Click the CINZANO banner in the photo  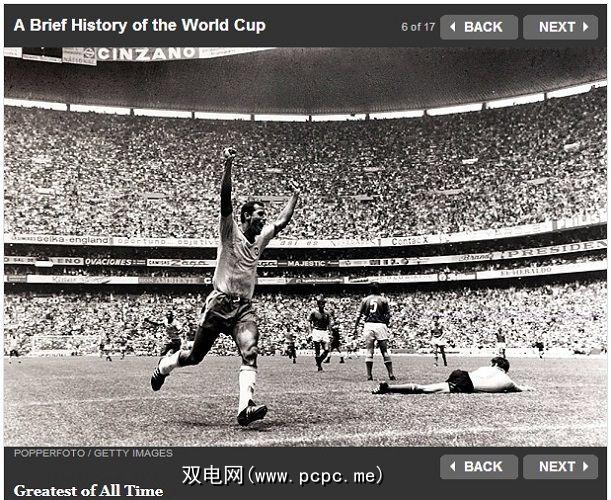[x=146, y=54]
